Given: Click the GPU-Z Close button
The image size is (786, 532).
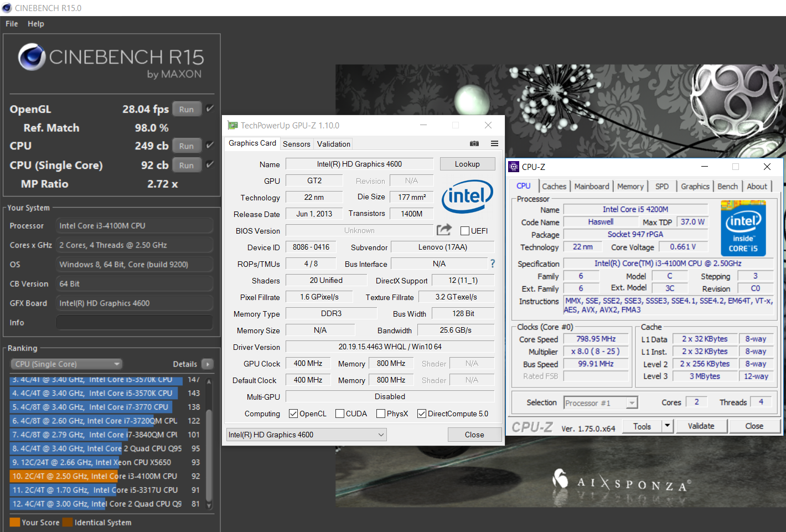Looking at the screenshot, I should click(474, 435).
